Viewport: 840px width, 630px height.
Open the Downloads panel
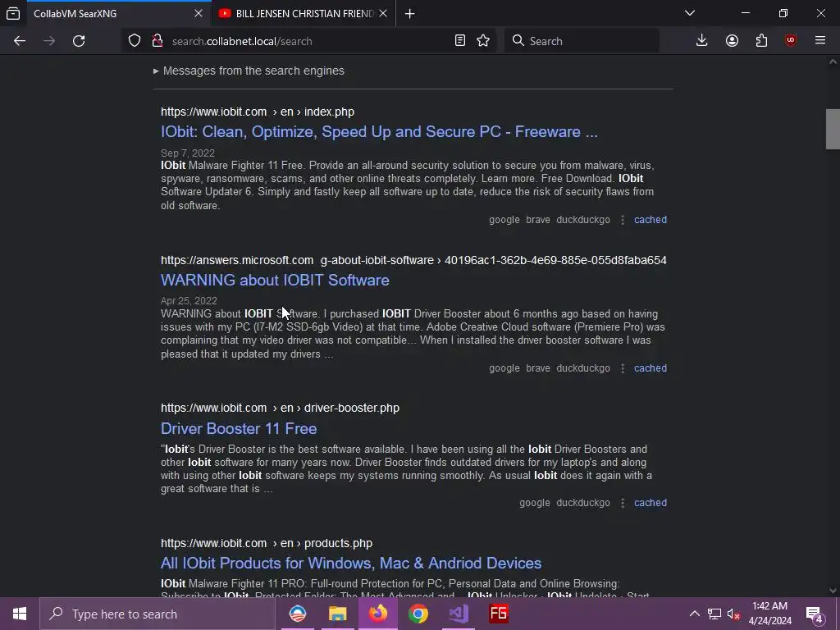702,41
